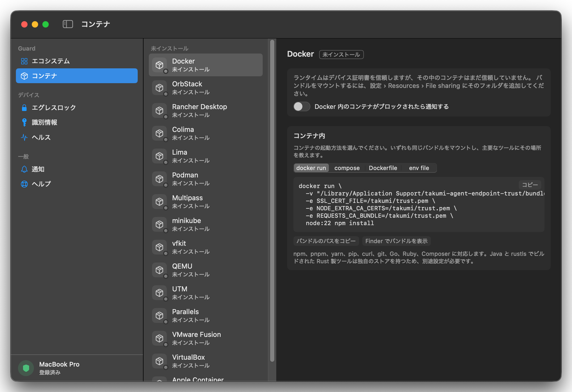Select VirtualBox in the list

(x=206, y=361)
